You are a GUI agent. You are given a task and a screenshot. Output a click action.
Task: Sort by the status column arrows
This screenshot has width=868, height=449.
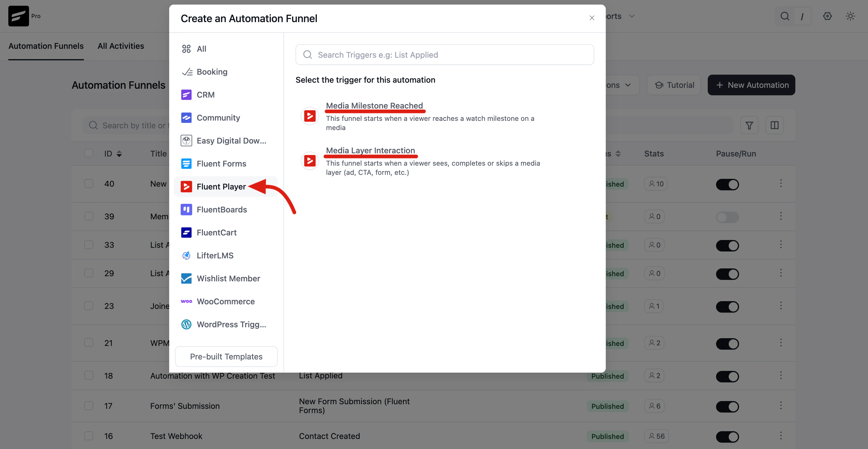pyautogui.click(x=618, y=154)
